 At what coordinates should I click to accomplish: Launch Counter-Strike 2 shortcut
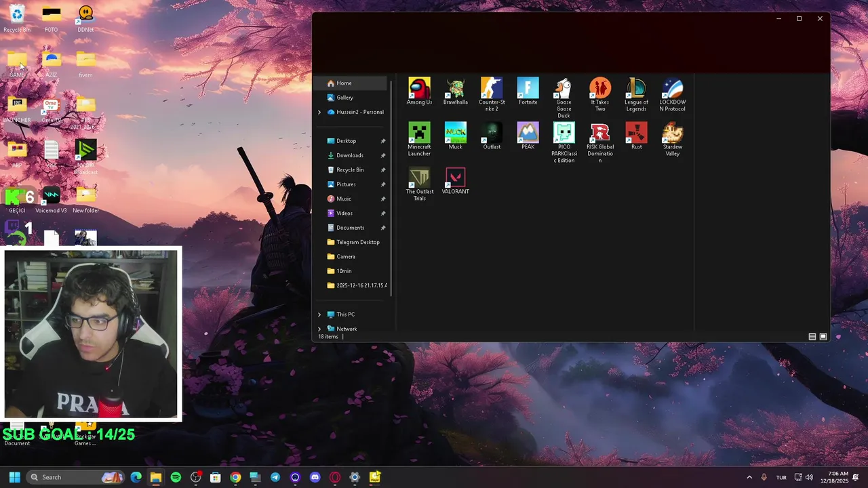click(x=492, y=95)
